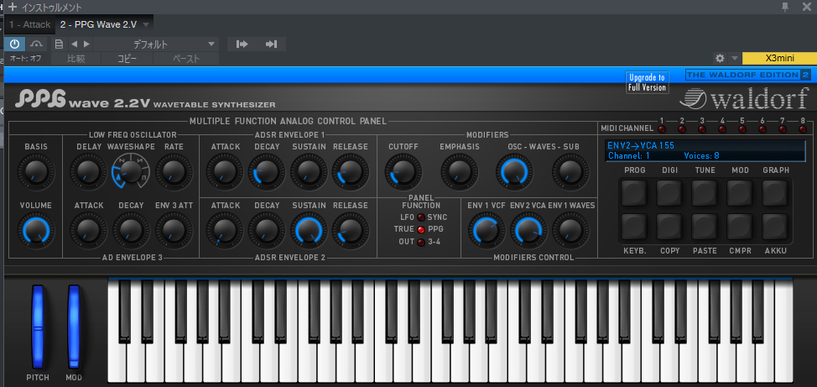Go to next preset with right arrow
Viewport: 817px width, 387px height.
(x=86, y=44)
